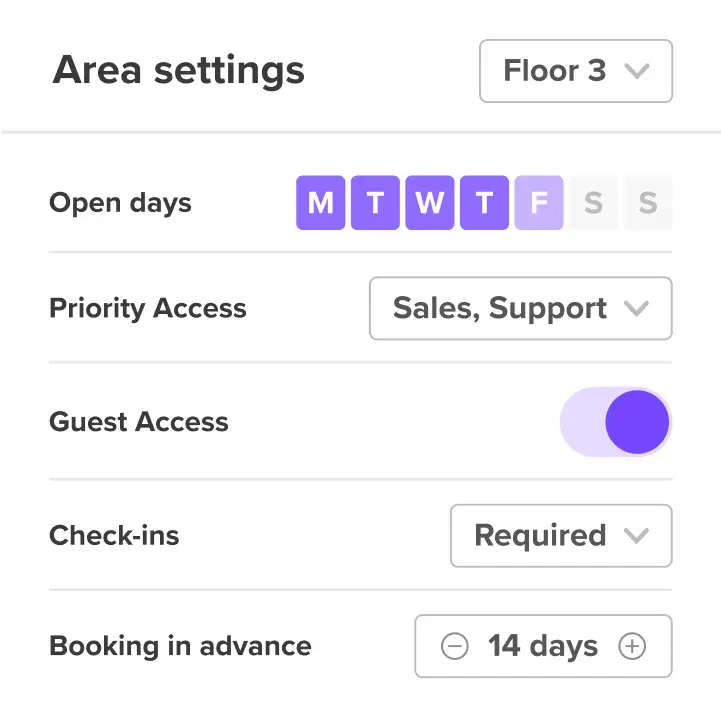The height and width of the screenshot is (721, 721).
Task: Click the Booking in advance label
Action: coord(180,646)
